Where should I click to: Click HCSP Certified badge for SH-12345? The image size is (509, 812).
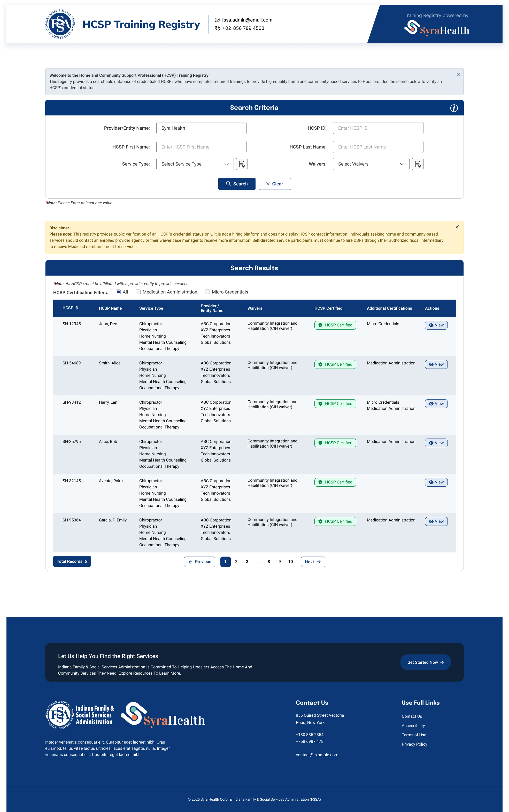coord(335,325)
